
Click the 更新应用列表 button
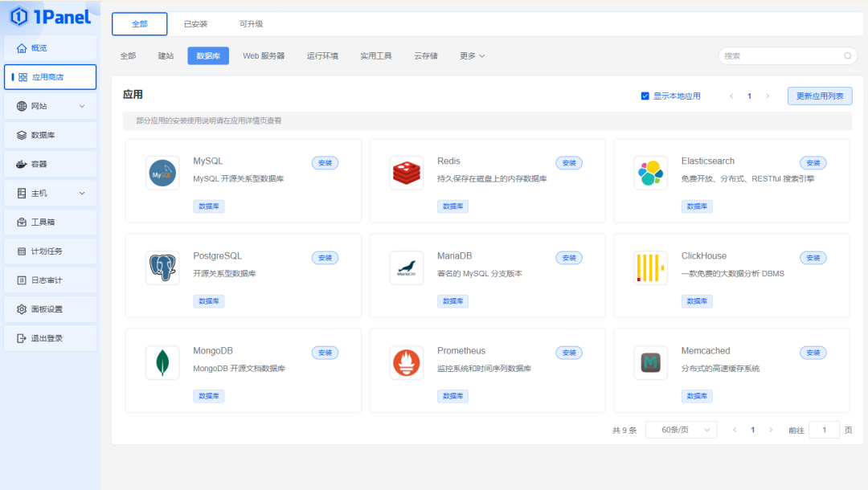[820, 96]
